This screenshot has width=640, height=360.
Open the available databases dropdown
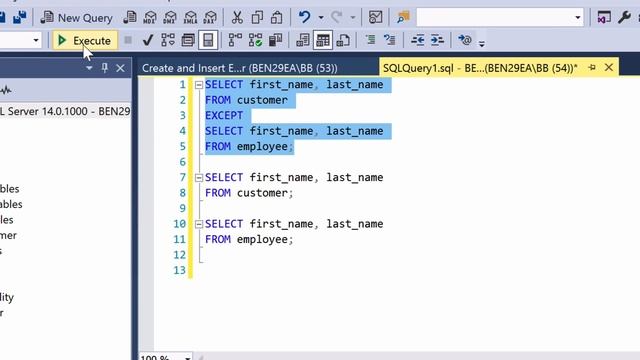(x=36, y=40)
